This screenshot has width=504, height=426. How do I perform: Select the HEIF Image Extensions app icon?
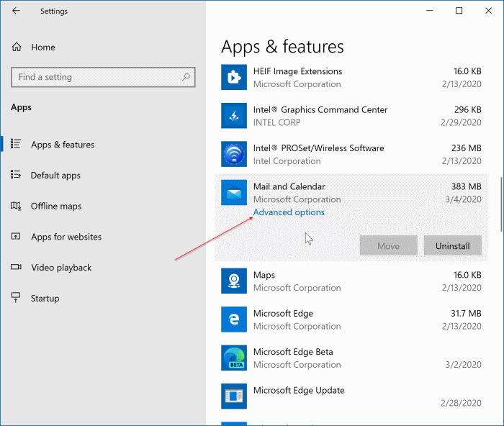(234, 77)
